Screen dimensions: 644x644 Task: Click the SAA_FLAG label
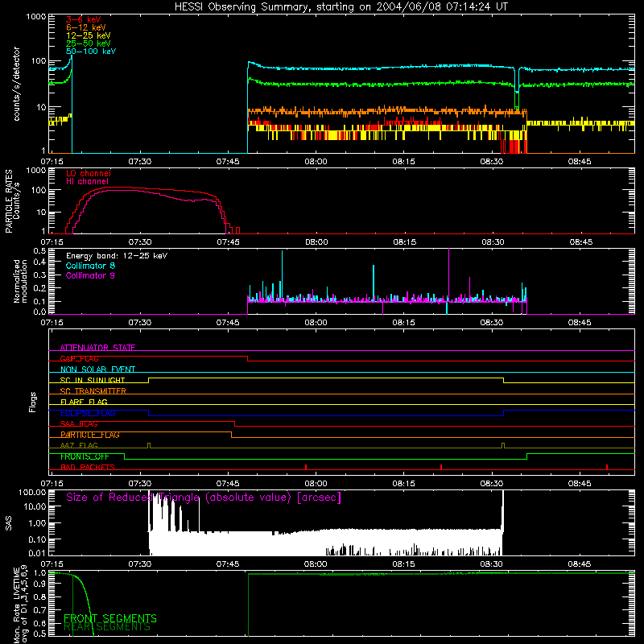click(79, 424)
